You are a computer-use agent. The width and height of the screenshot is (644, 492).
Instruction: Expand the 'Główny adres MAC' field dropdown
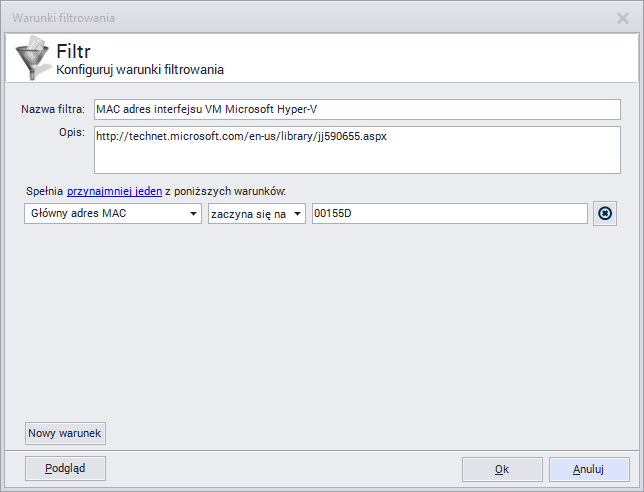191,214
